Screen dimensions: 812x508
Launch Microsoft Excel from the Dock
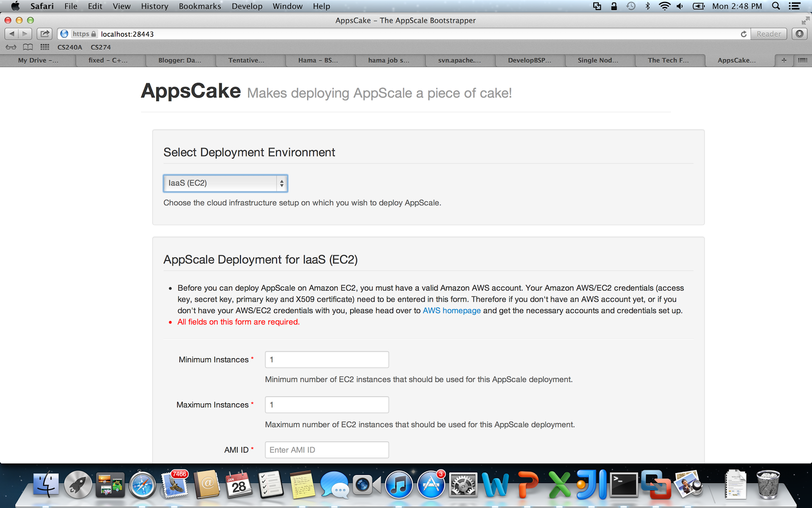coord(561,485)
